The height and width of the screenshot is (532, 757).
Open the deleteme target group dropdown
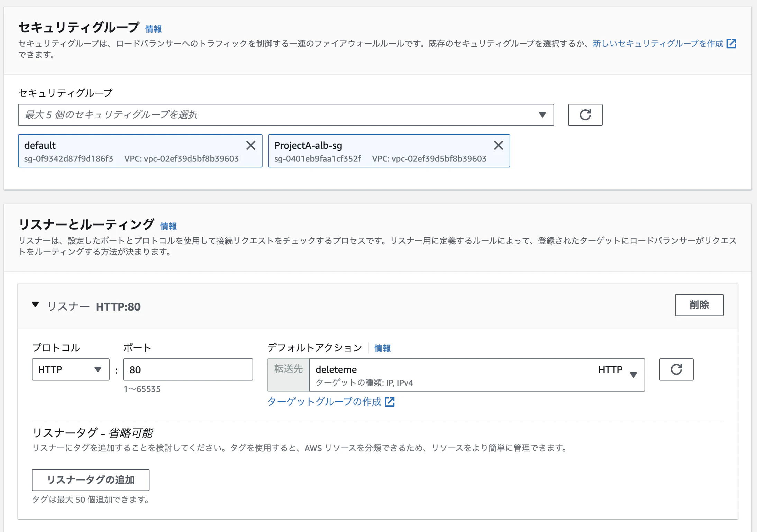[477, 375]
